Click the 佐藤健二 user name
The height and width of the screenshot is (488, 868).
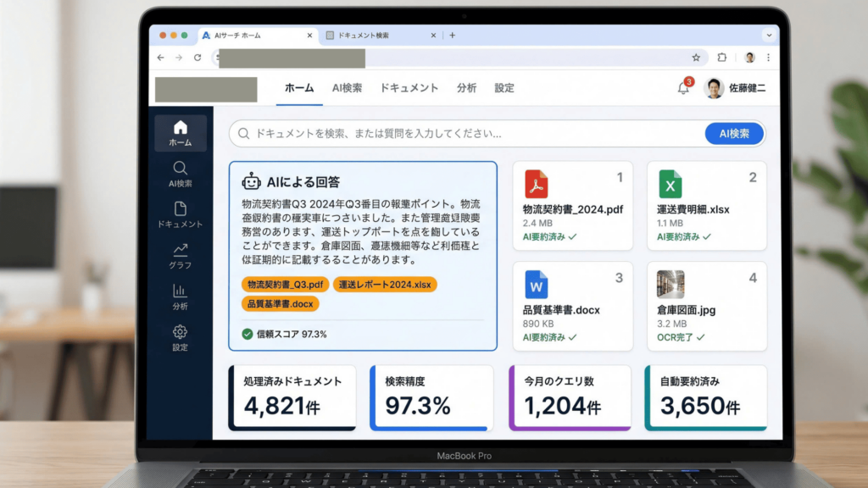tap(748, 88)
